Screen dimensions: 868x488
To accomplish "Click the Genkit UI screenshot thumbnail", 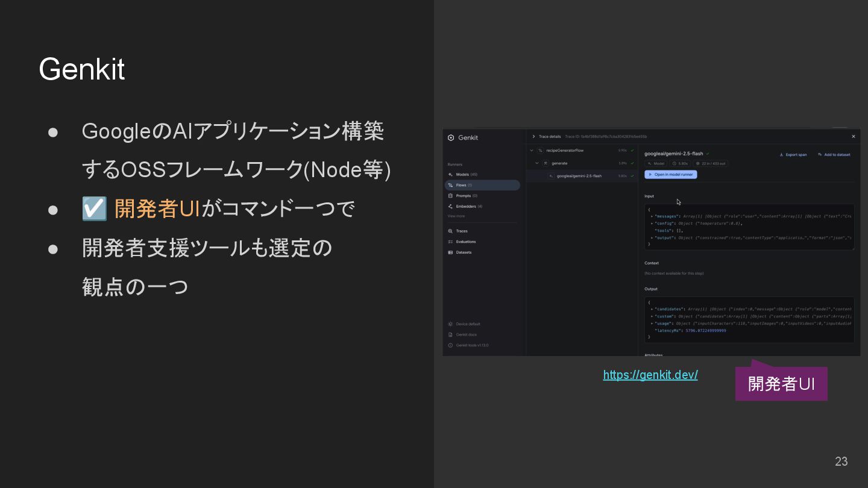I will click(652, 242).
